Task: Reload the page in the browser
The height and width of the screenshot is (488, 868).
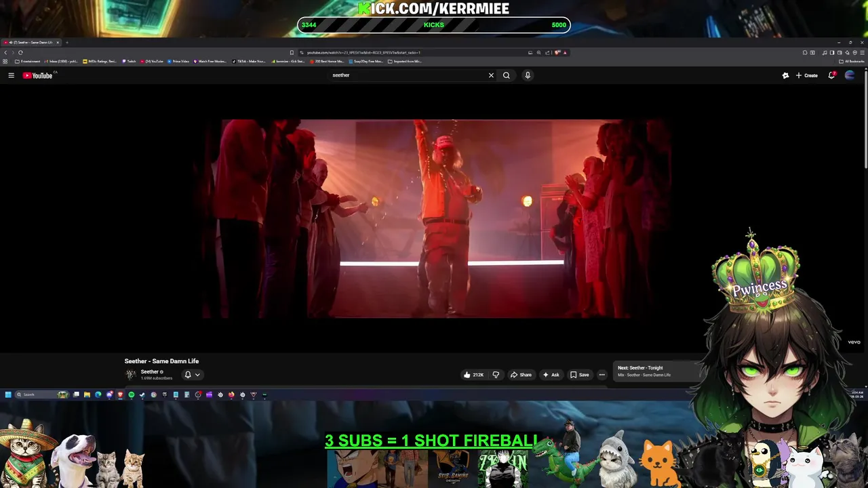Action: point(20,52)
